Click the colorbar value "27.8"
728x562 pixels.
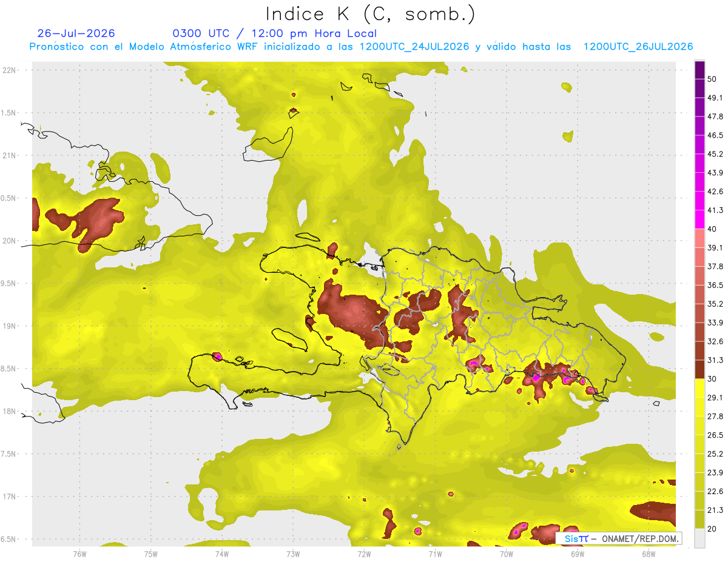715,416
